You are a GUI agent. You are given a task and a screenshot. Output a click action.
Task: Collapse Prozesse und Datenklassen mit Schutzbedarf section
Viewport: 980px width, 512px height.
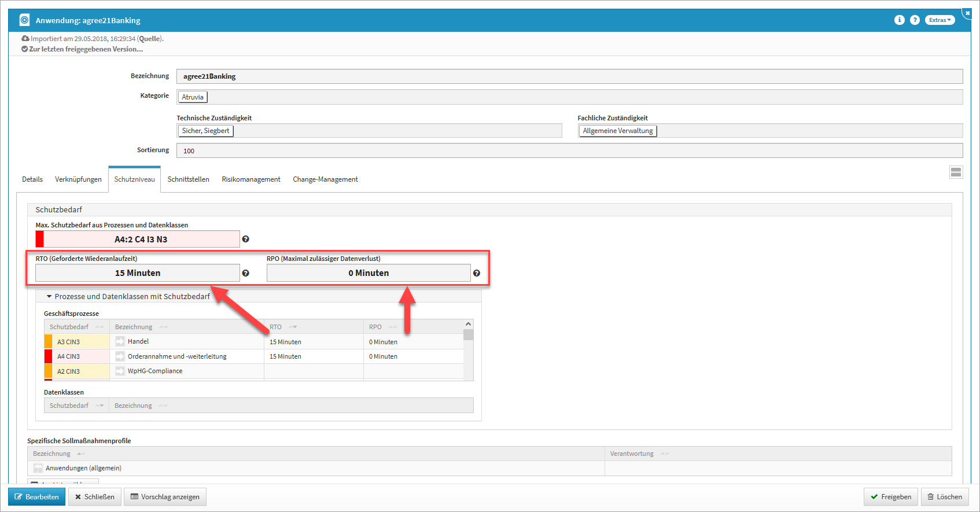pos(49,296)
